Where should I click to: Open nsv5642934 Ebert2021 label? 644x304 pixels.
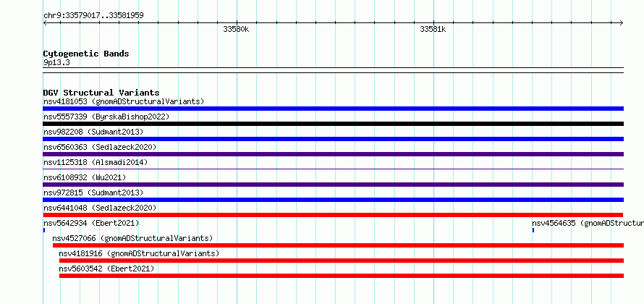91,223
